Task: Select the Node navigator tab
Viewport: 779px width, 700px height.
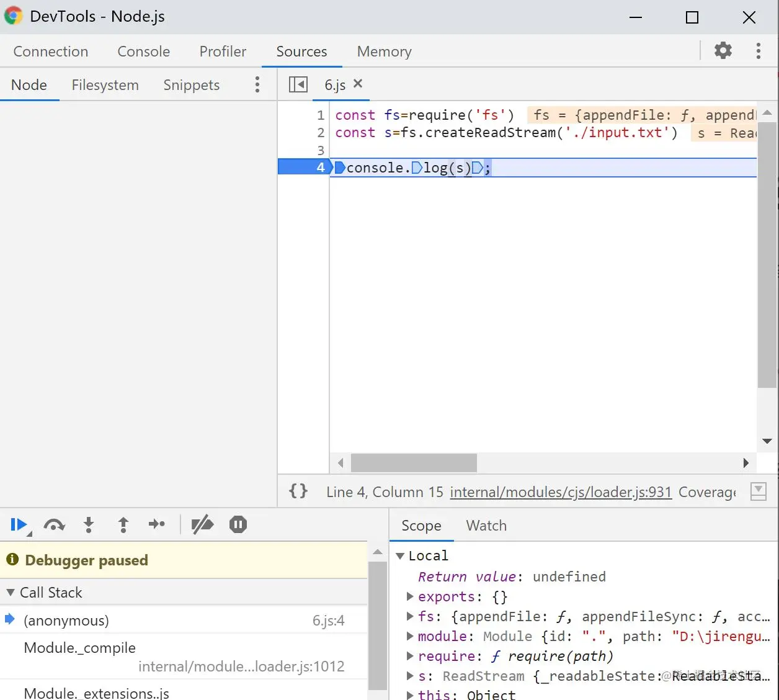Action: click(29, 85)
